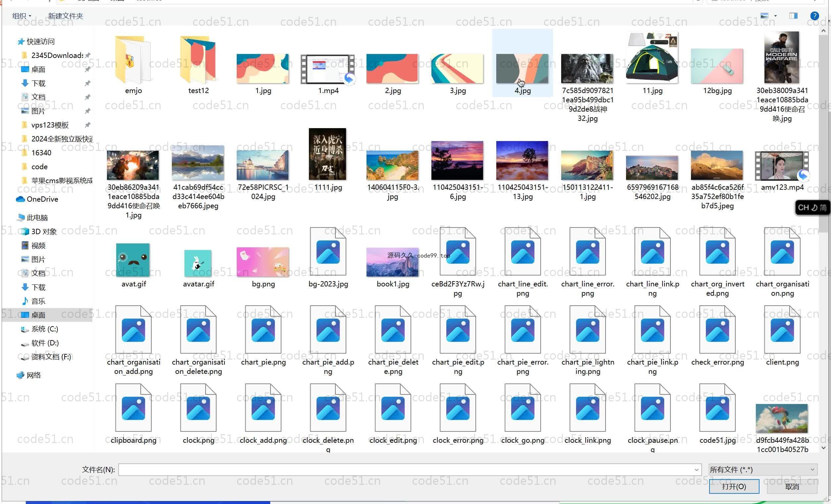Click the scrollbar down arrow
Viewport: 831px width, 504px height.
click(824, 448)
